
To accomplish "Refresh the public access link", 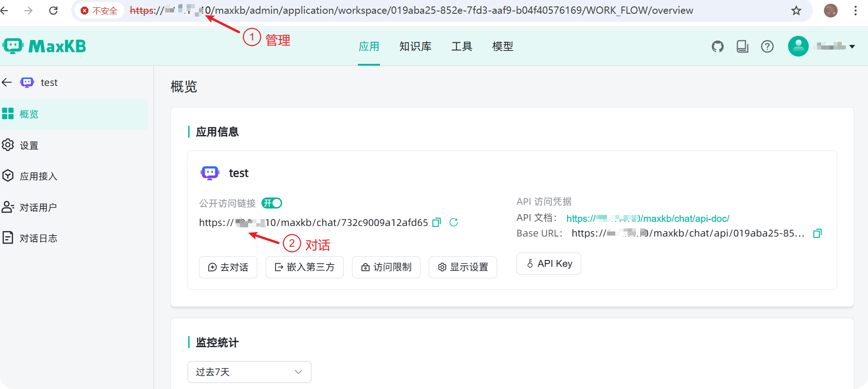I will (x=454, y=223).
